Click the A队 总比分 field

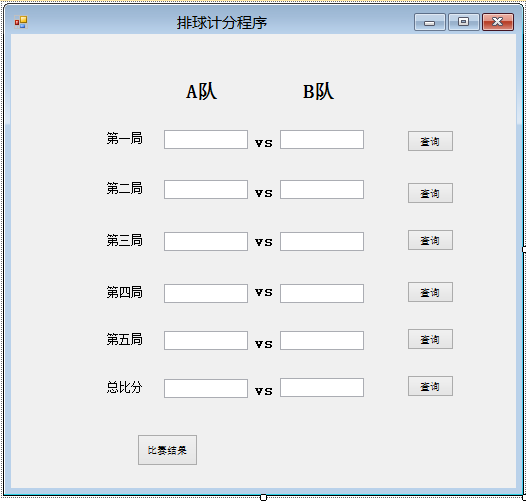click(206, 389)
